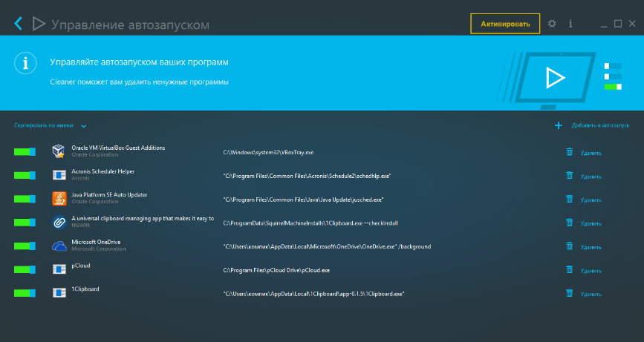This screenshot has height=342, width=644.
Task: Click Добавить в автозапуск link
Action: [x=600, y=125]
